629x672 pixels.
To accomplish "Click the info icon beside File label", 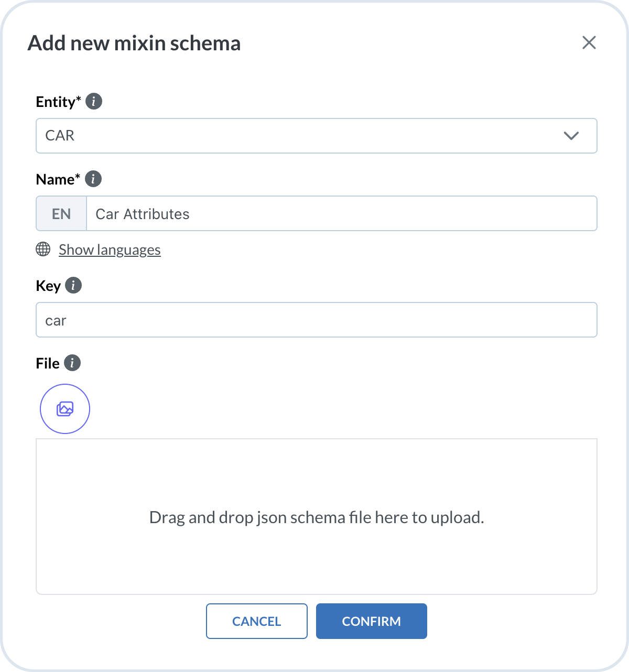I will point(72,363).
